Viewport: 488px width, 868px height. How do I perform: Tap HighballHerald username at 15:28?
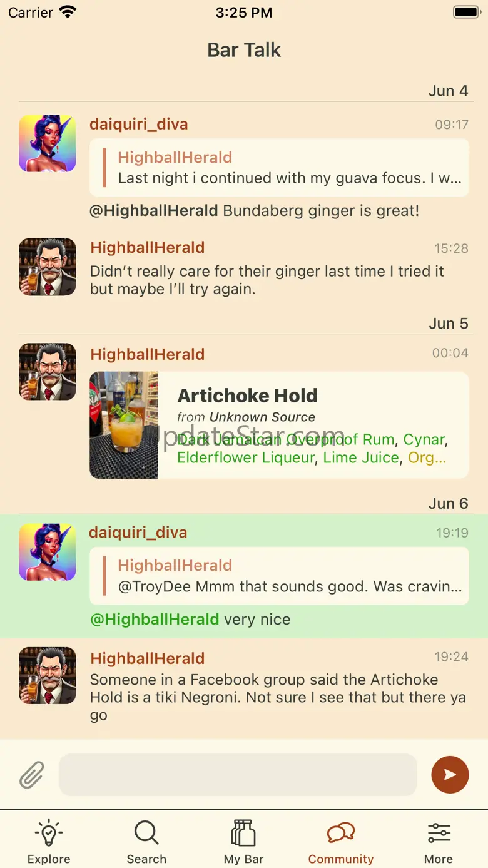tap(148, 247)
